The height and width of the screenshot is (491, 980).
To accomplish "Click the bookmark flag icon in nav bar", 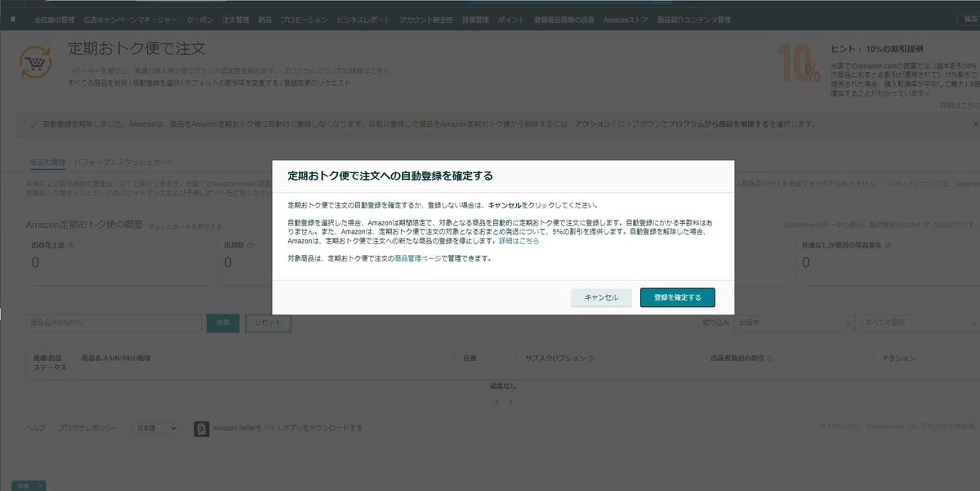I will 13,19.
